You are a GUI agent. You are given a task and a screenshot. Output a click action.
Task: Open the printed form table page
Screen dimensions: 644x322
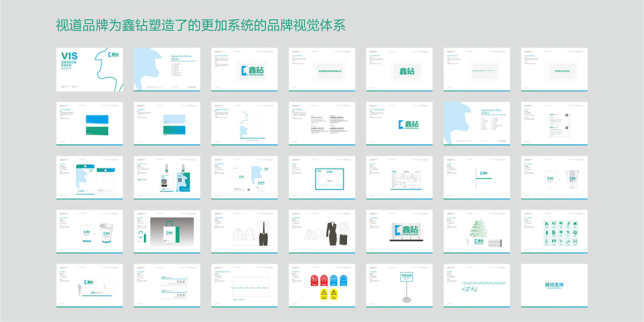[399, 178]
